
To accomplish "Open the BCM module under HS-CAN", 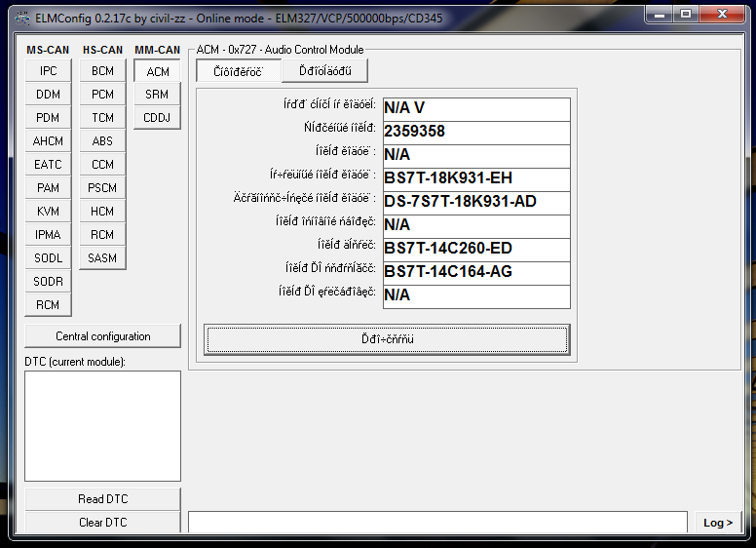I will 102,71.
